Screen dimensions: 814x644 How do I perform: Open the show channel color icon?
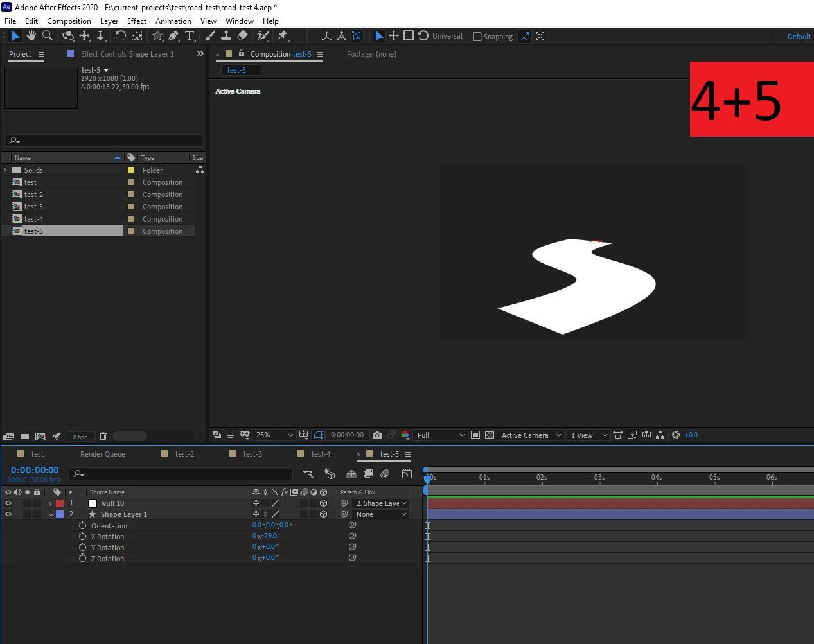tap(405, 435)
